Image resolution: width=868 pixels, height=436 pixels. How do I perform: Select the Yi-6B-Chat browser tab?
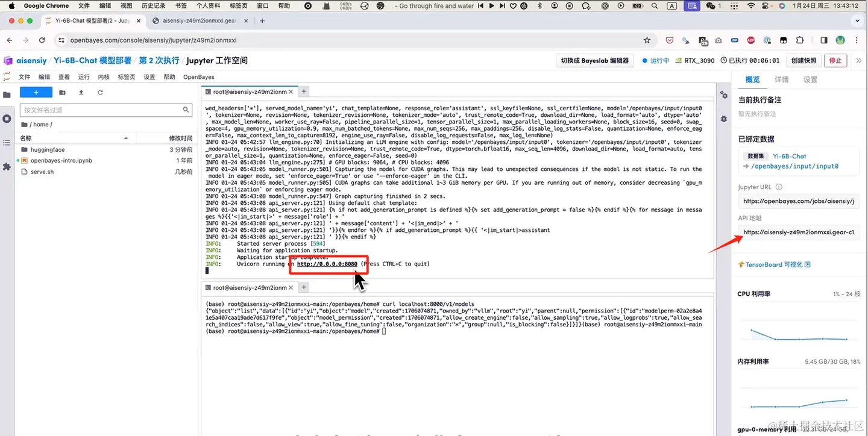tap(92, 20)
